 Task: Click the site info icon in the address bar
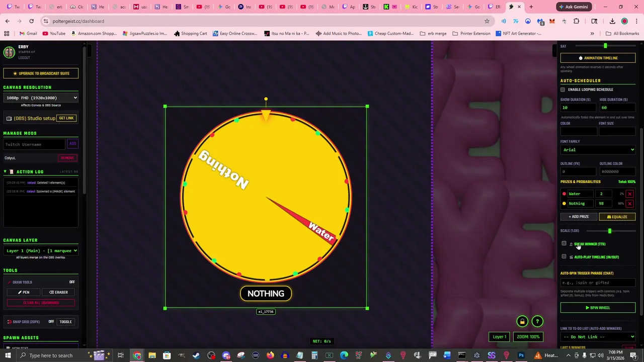[x=46, y=21]
